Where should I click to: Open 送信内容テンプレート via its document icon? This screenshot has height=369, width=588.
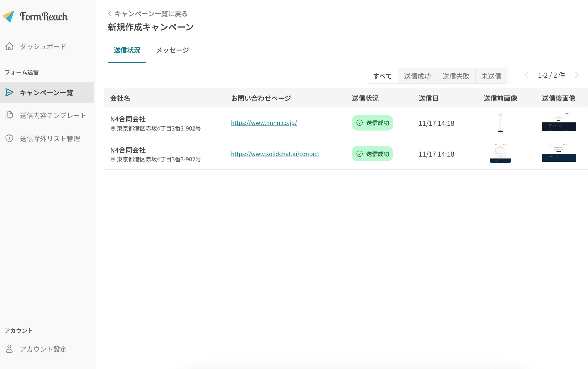click(10, 115)
